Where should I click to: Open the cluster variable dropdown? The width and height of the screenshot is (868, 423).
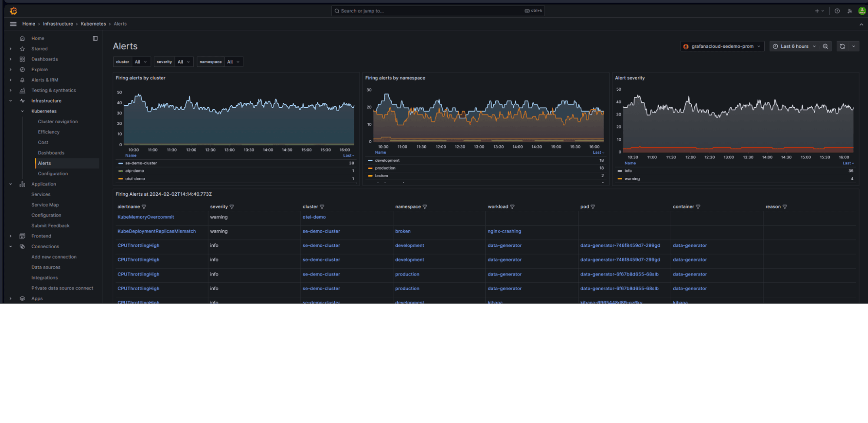pos(141,62)
